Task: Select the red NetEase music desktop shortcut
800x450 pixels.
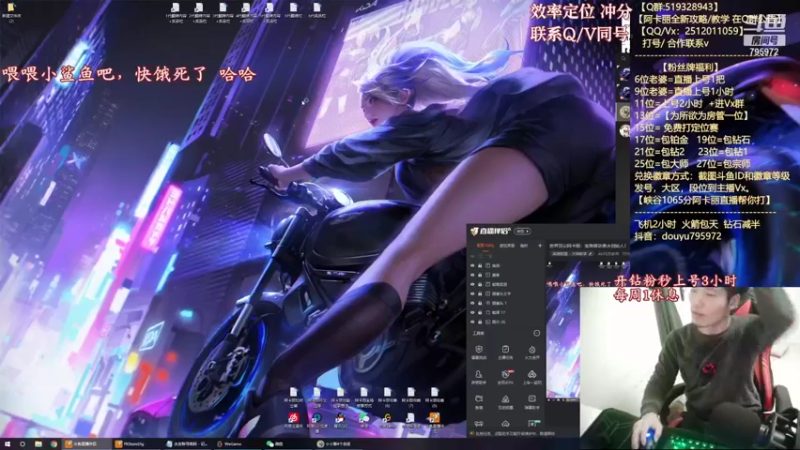Action: point(293,420)
